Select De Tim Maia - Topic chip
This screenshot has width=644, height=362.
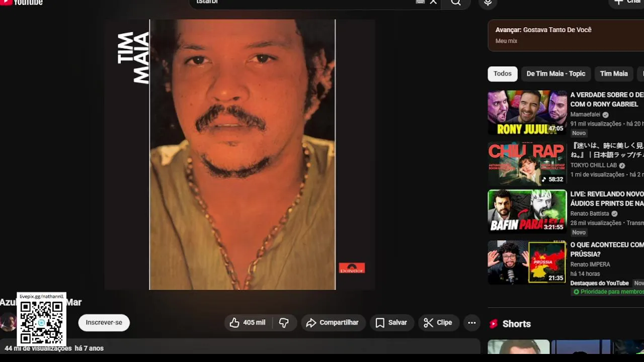[555, 73]
